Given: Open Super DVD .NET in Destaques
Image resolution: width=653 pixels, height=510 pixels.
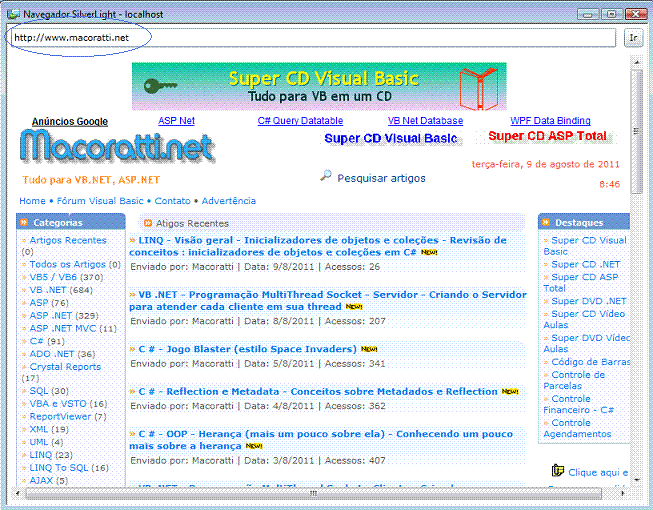Looking at the screenshot, I should pyautogui.click(x=589, y=301).
